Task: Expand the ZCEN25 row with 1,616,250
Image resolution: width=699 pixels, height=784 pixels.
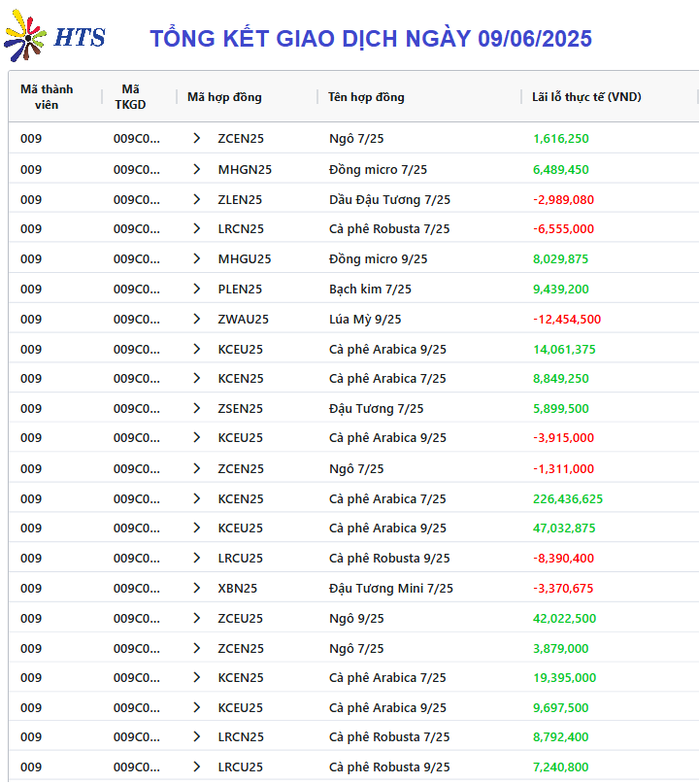Action: 197,139
